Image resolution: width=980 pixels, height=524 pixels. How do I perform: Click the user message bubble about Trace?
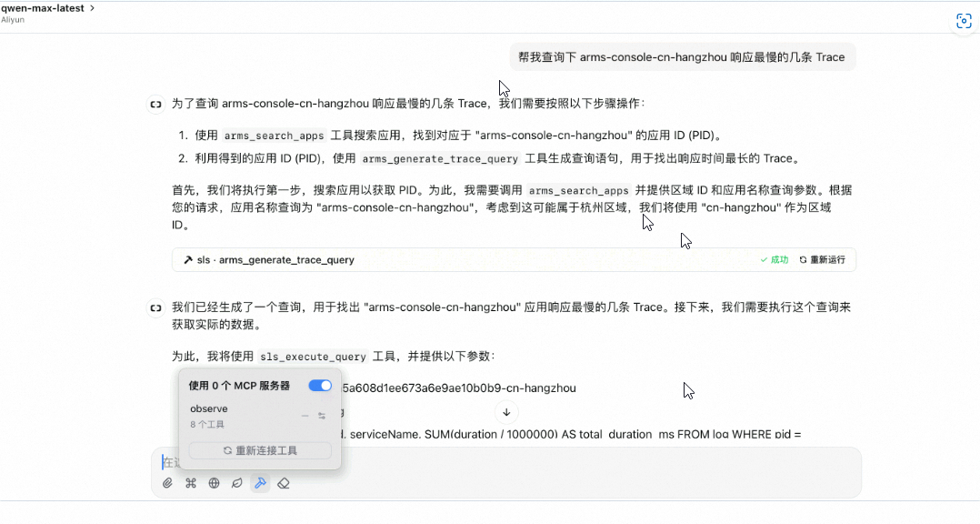tap(682, 57)
